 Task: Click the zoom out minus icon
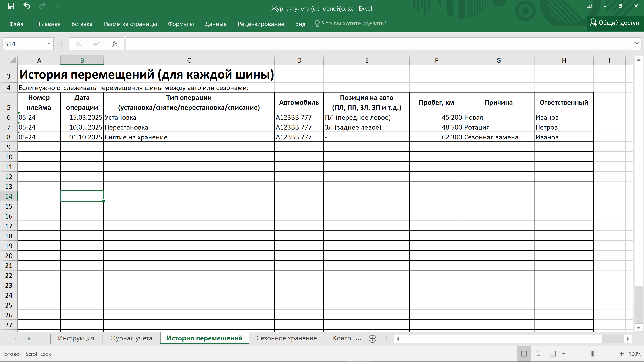(564, 354)
